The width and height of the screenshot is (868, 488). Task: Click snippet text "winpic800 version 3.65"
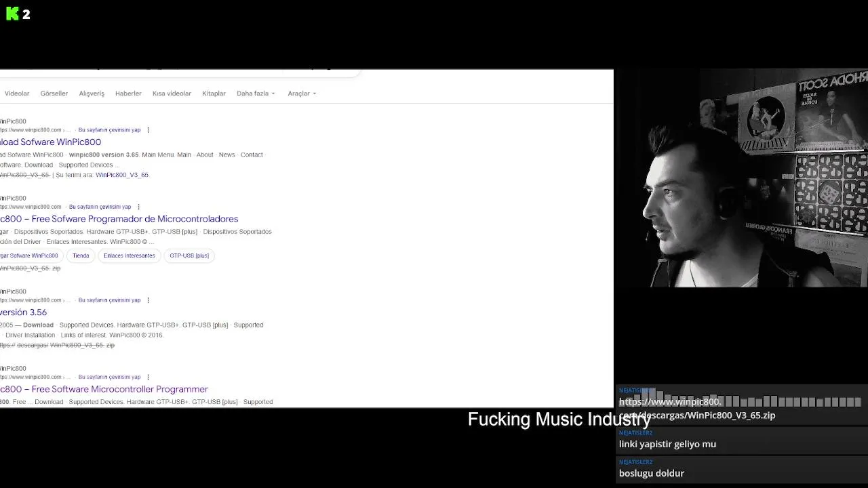click(104, 155)
